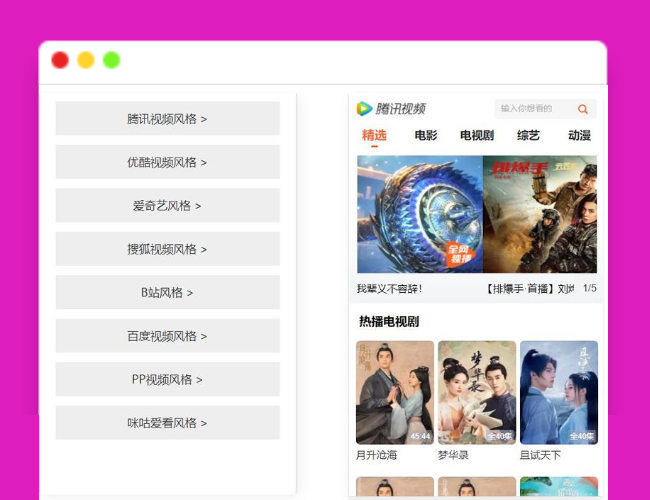This screenshot has width=650, height=500.
Task: Select the PP视频风格 button
Action: 167,379
